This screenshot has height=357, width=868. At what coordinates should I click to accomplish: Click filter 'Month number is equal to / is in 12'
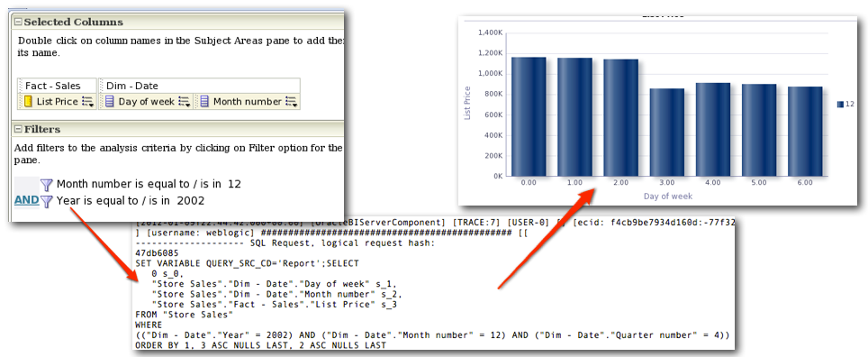pos(149,184)
